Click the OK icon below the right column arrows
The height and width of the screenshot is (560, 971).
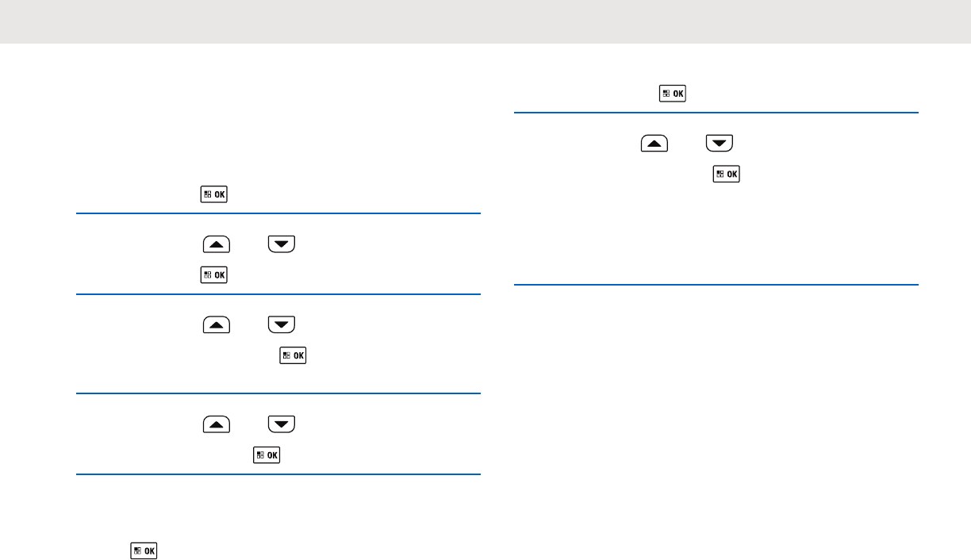coord(726,175)
